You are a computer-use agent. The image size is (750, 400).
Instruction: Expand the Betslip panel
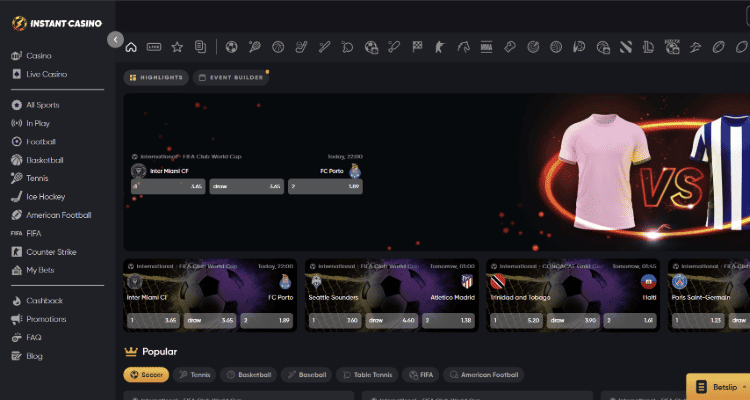pyautogui.click(x=716, y=383)
